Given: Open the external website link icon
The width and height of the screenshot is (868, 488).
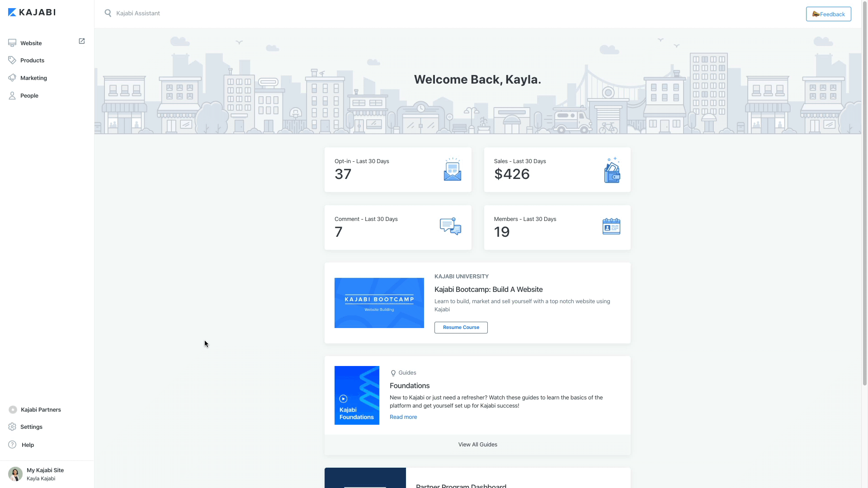Looking at the screenshot, I should click(82, 41).
